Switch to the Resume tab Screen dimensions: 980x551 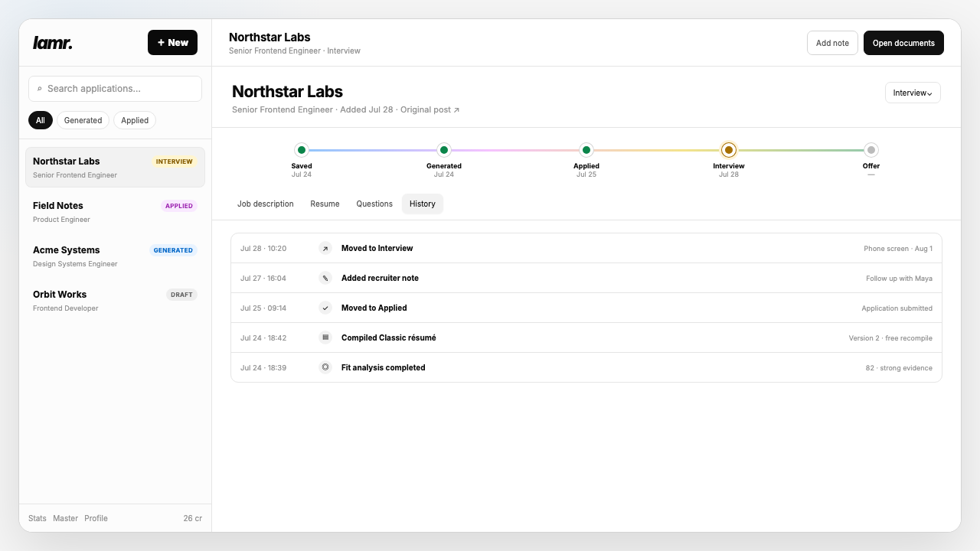click(325, 204)
